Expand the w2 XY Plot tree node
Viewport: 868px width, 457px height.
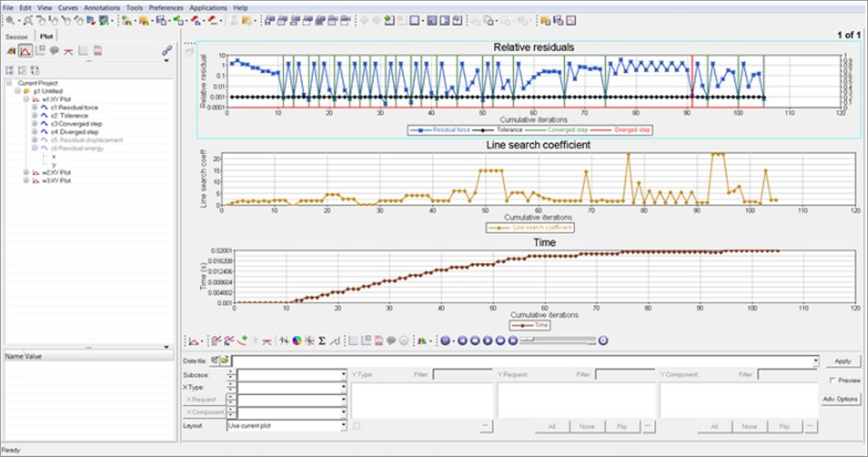click(26, 172)
